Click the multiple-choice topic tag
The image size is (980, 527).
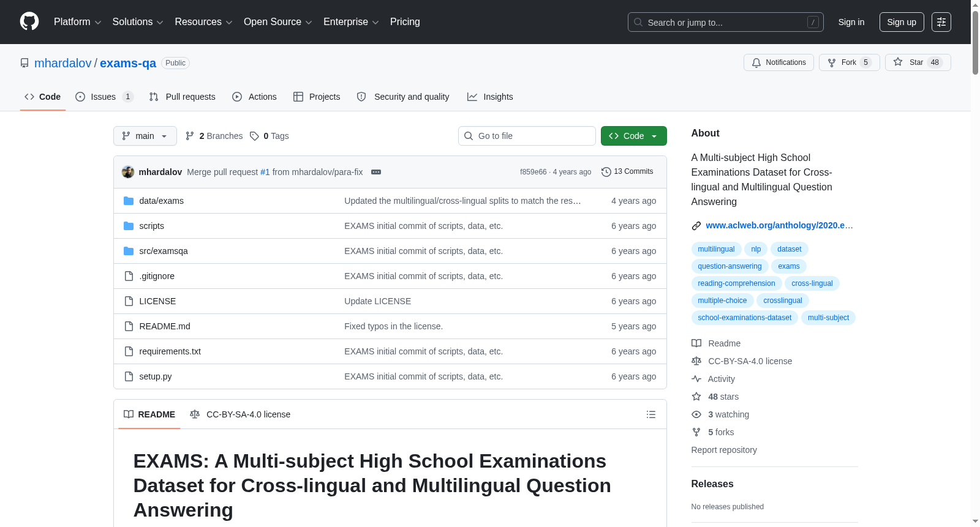[722, 301]
